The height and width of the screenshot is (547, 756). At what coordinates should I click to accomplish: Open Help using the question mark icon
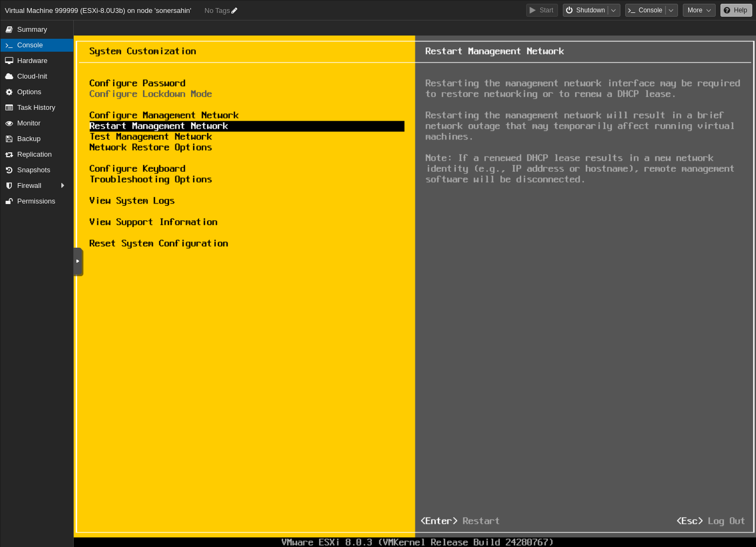[727, 10]
